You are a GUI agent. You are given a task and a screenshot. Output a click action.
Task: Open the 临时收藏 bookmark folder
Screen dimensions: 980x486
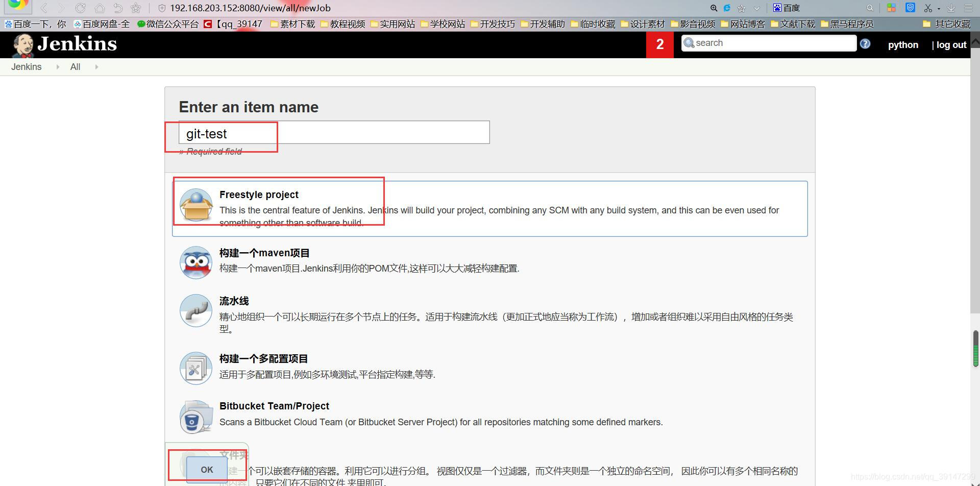[593, 24]
